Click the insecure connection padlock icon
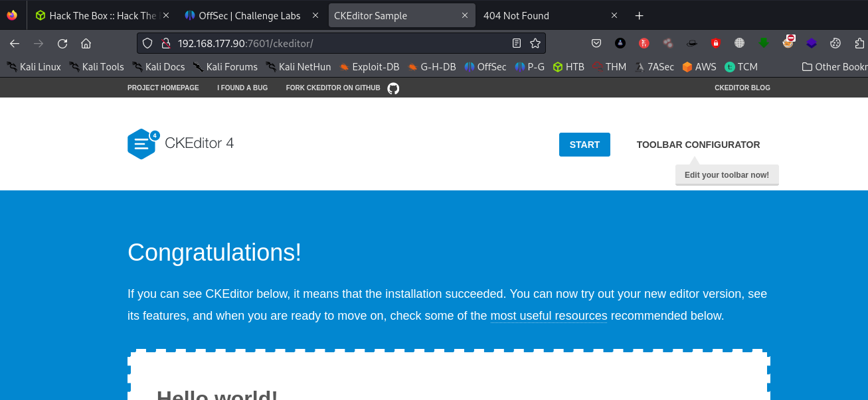This screenshot has height=400, width=868. click(x=165, y=44)
